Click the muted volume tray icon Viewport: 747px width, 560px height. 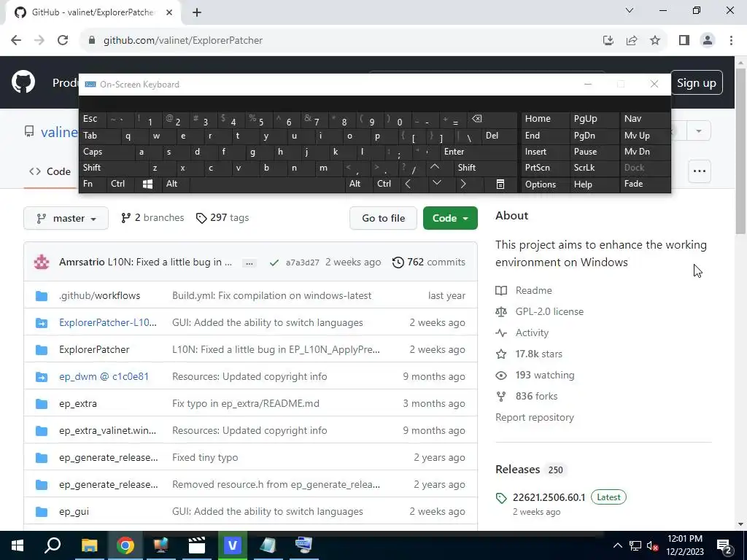pos(652,545)
